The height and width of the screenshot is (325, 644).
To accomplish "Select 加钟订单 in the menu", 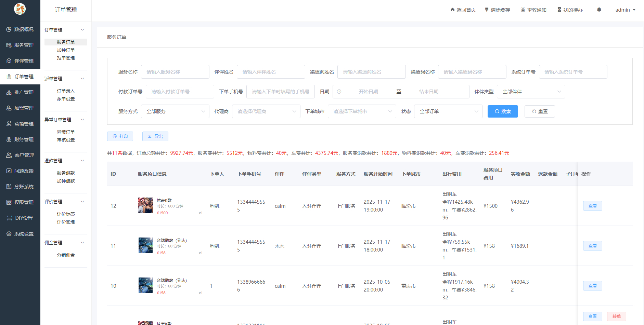I will coord(65,50).
